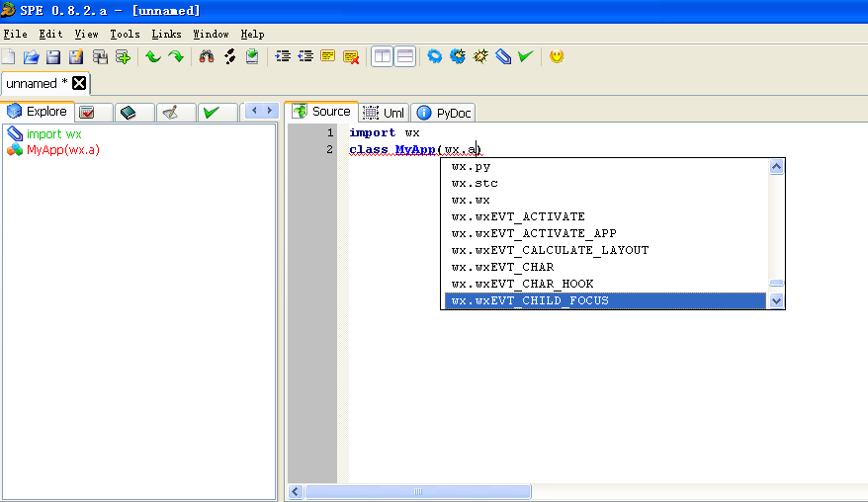Viewport: 868px width, 502px height.
Task: Click the autocomplete scrollbar thumb
Action: (777, 283)
